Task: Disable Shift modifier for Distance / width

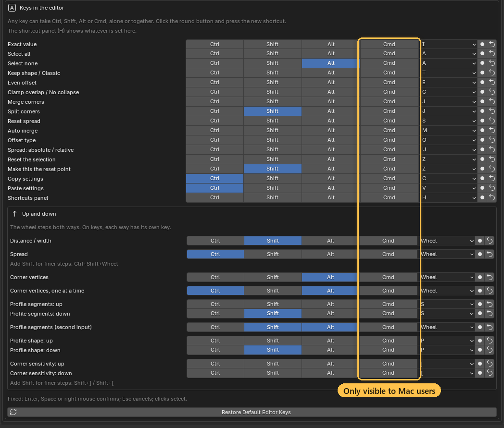Action: 273,241
